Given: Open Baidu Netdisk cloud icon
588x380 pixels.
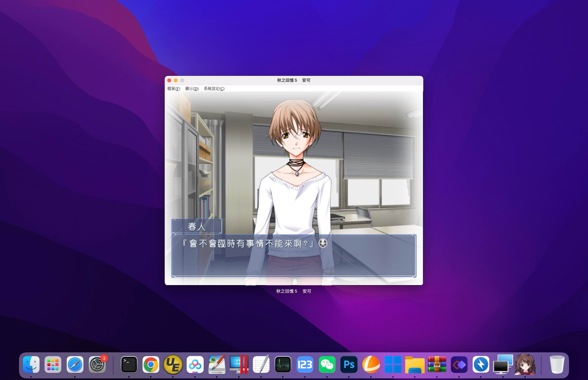Looking at the screenshot, I should tap(195, 364).
